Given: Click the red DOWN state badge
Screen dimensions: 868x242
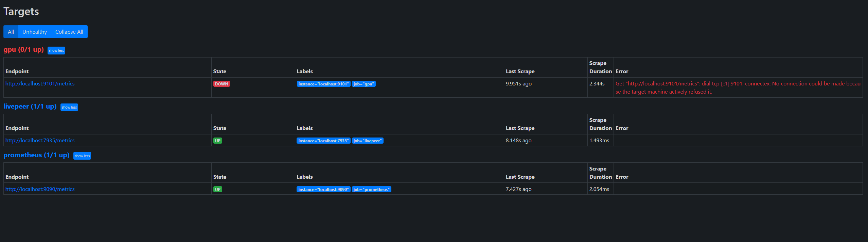Looking at the screenshot, I should click(222, 84).
